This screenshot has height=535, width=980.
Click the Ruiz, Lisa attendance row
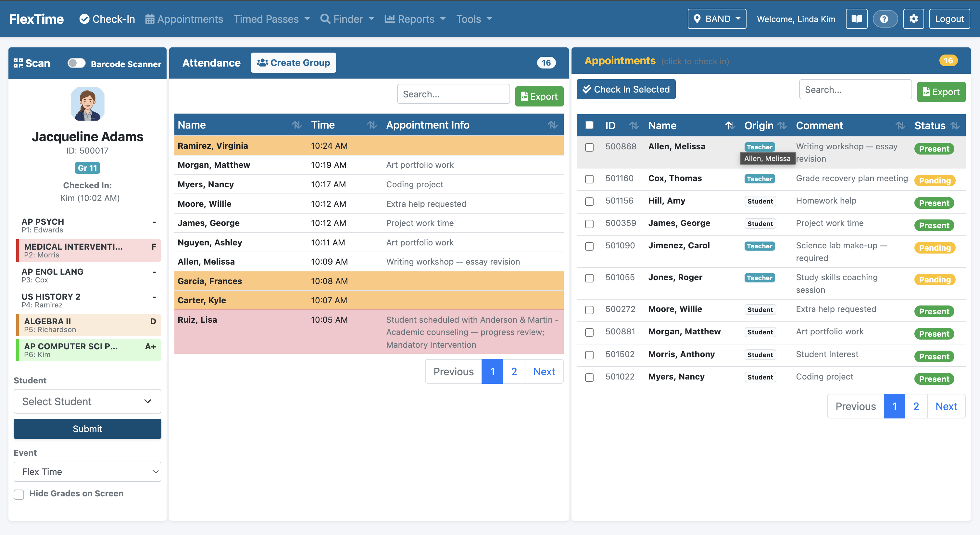point(369,332)
